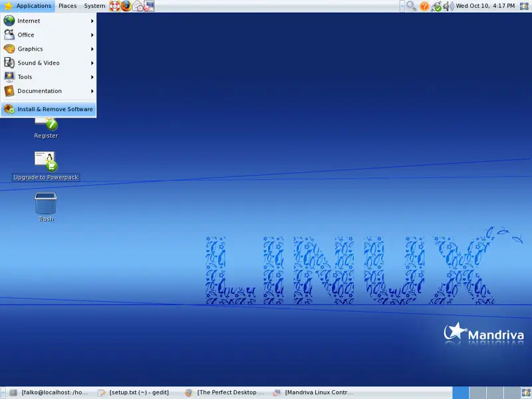Open the Graphics submenu

point(49,49)
